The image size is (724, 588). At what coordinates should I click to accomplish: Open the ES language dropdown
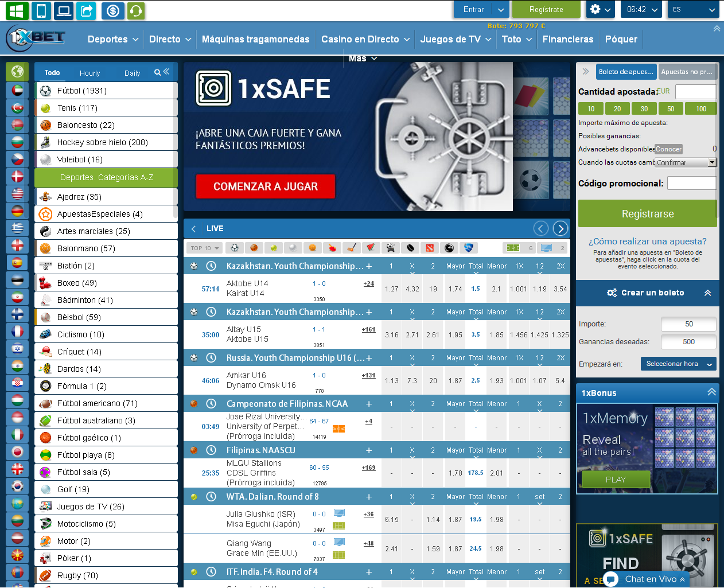(x=693, y=9)
